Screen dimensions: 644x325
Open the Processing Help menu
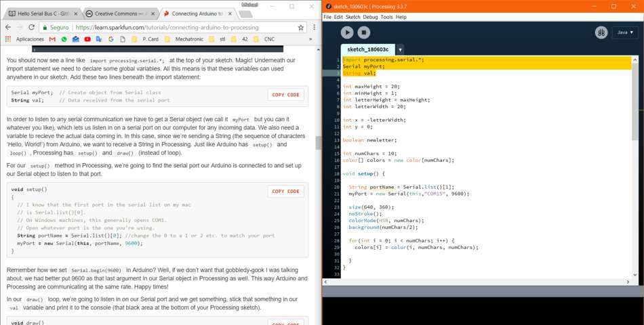(x=401, y=17)
